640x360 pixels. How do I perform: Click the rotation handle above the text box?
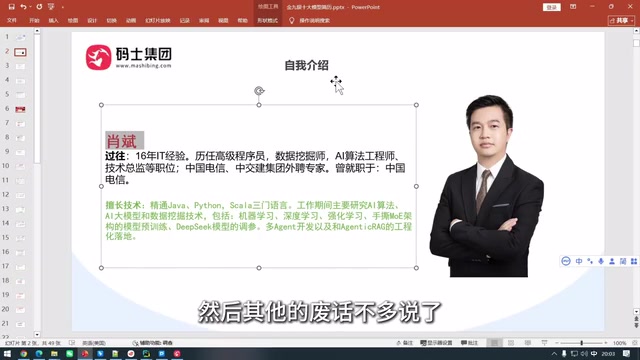point(259,91)
